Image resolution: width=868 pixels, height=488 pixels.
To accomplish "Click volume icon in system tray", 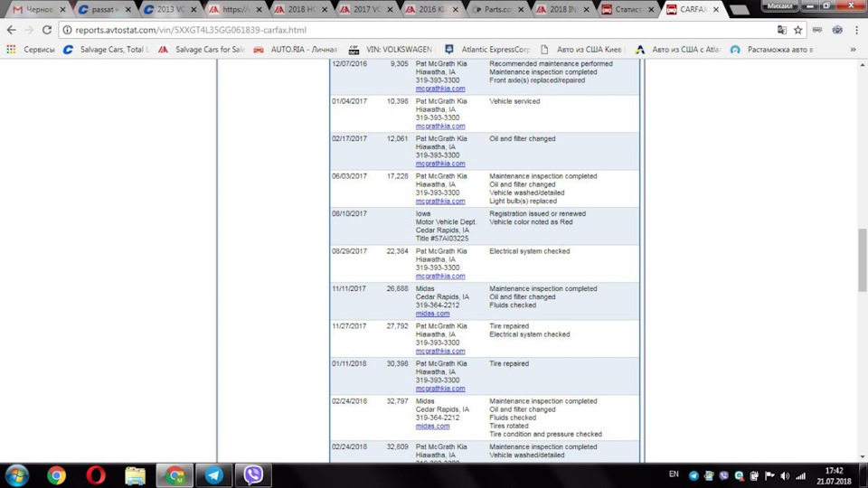I will click(785, 476).
